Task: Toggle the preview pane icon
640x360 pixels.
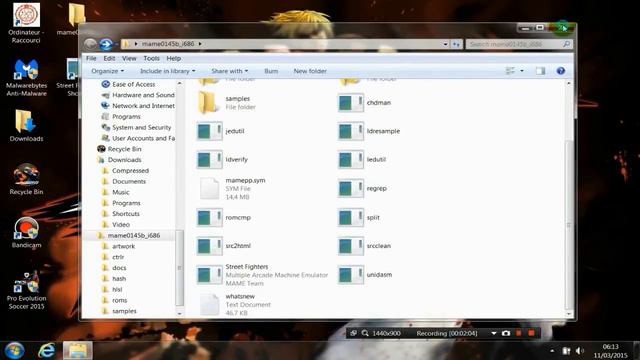Action: 540,71
